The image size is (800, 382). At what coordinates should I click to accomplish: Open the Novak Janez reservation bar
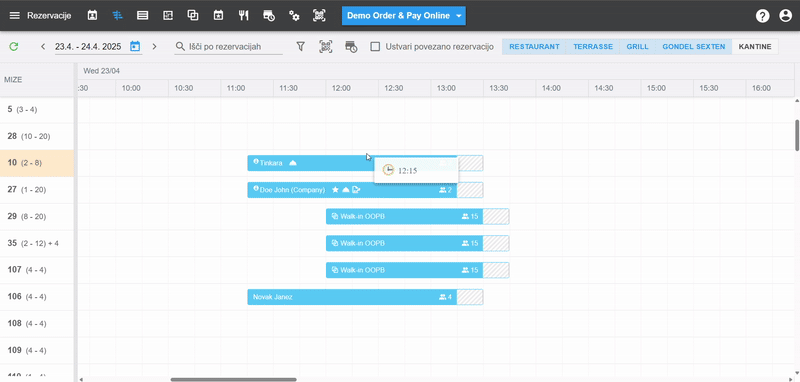click(352, 297)
